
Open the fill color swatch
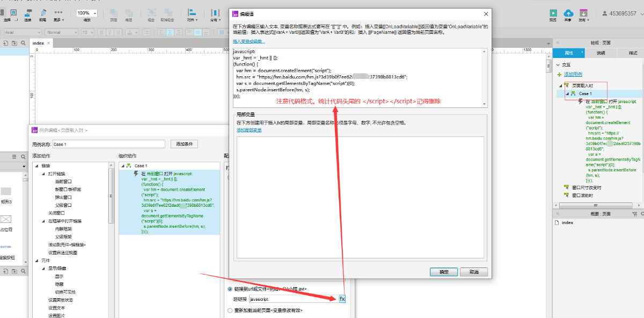[223, 32]
